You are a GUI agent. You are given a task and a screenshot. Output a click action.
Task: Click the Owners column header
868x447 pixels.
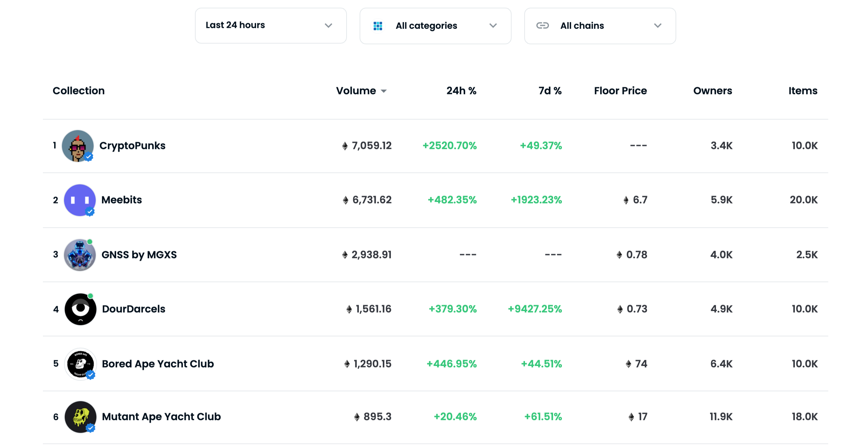pos(712,91)
